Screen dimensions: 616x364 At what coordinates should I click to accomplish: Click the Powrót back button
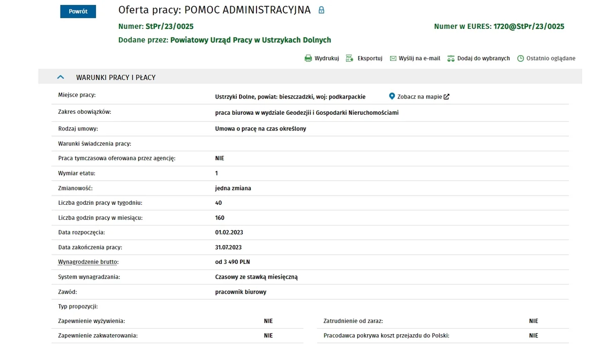coord(78,12)
